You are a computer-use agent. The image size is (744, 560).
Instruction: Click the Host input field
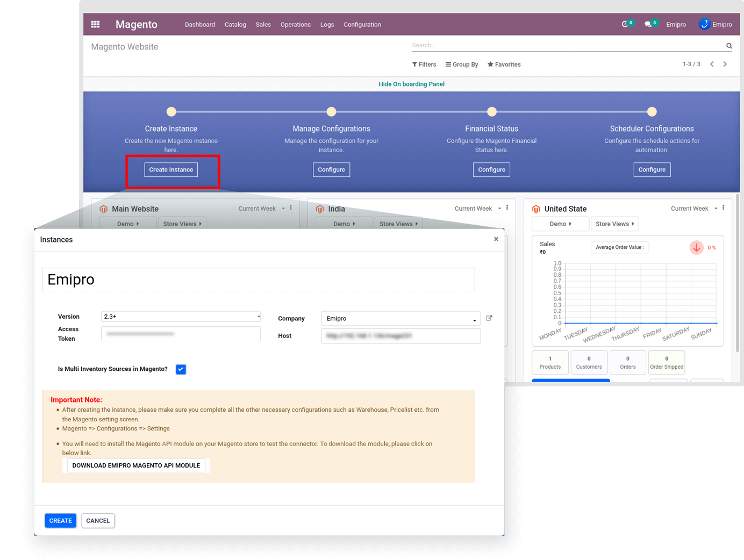(x=400, y=336)
